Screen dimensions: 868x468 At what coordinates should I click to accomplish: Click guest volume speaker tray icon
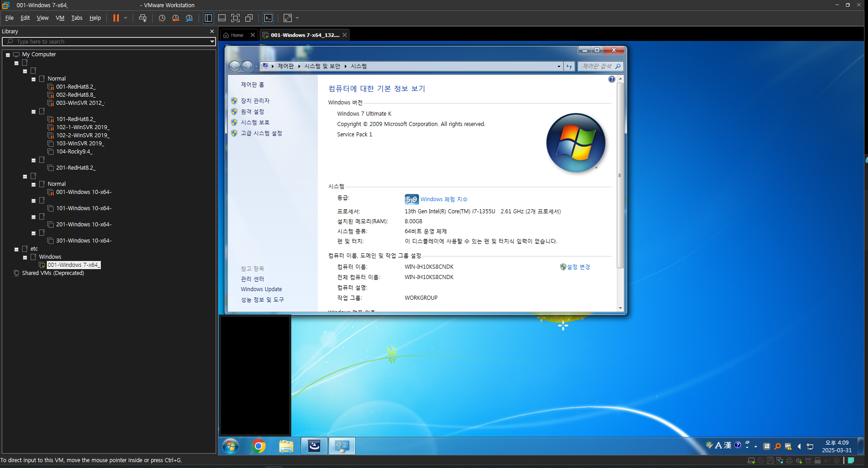pos(799,446)
